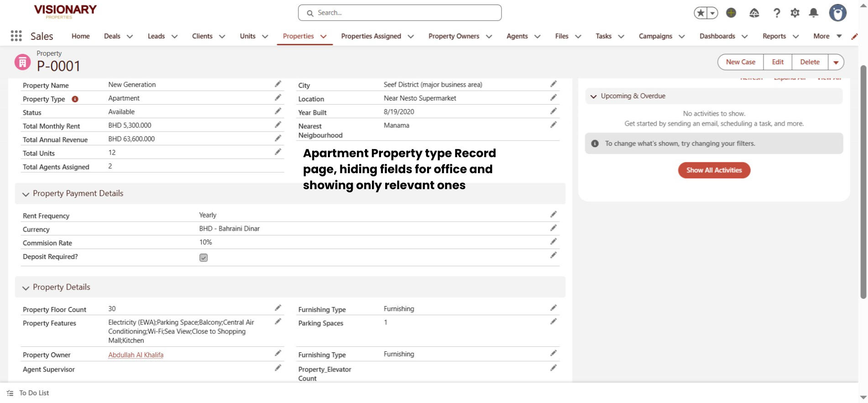Click the global actions plus icon

[x=731, y=13]
